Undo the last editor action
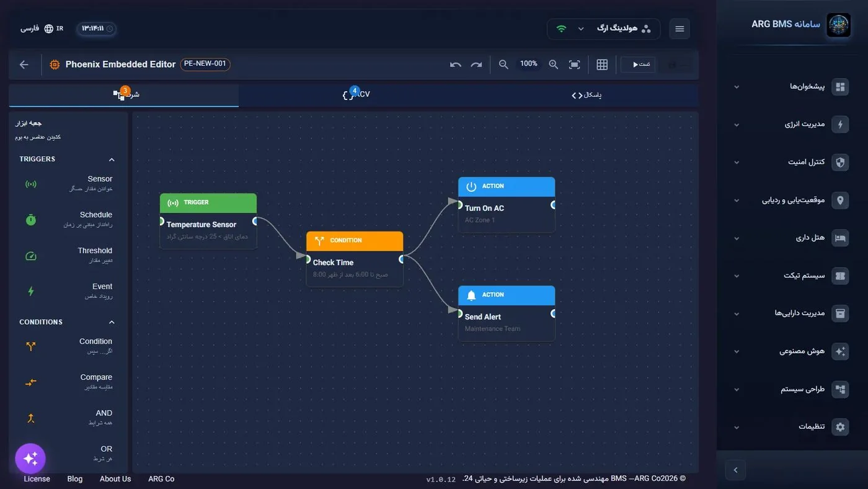The width and height of the screenshot is (868, 489). [456, 65]
